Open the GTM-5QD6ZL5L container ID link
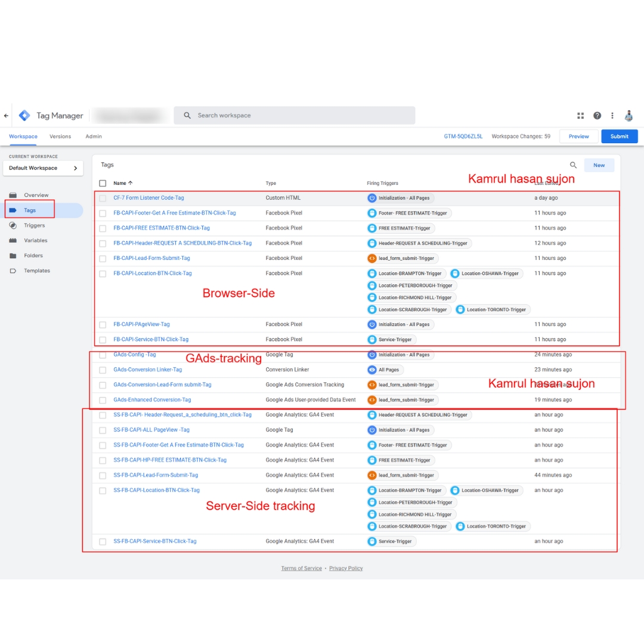The width and height of the screenshot is (644, 644). click(x=463, y=137)
